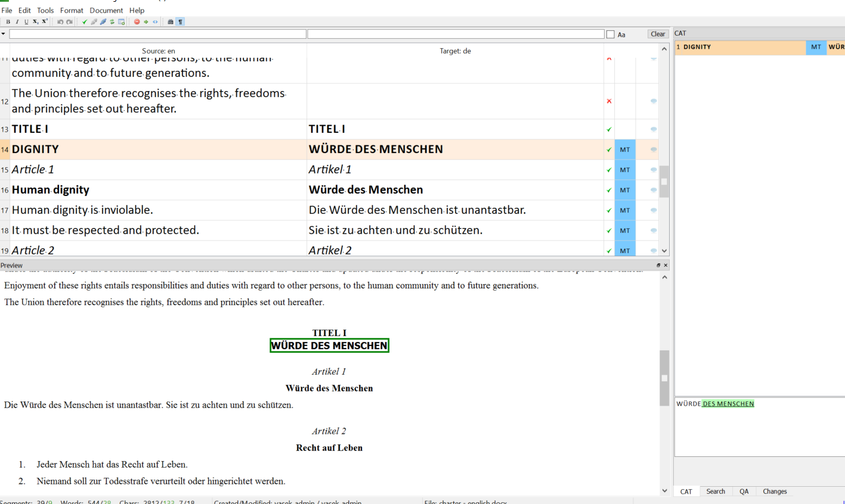The width and height of the screenshot is (845, 504).
Task: Open the File menu
Action: coord(7,10)
